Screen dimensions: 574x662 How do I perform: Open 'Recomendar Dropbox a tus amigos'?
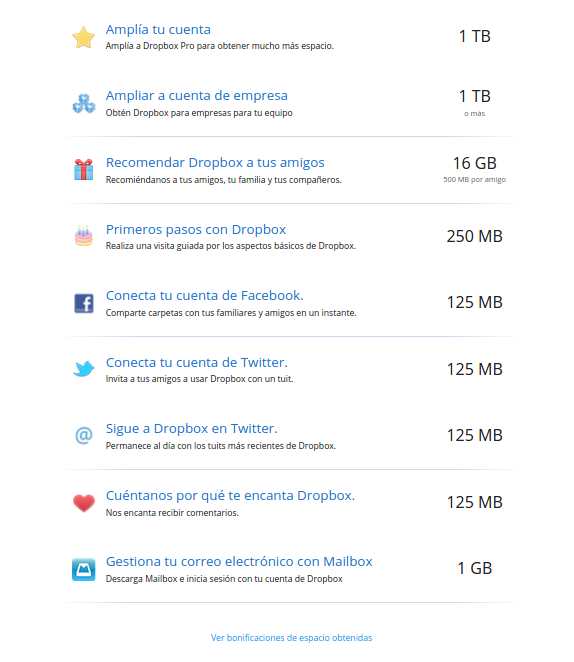(215, 163)
